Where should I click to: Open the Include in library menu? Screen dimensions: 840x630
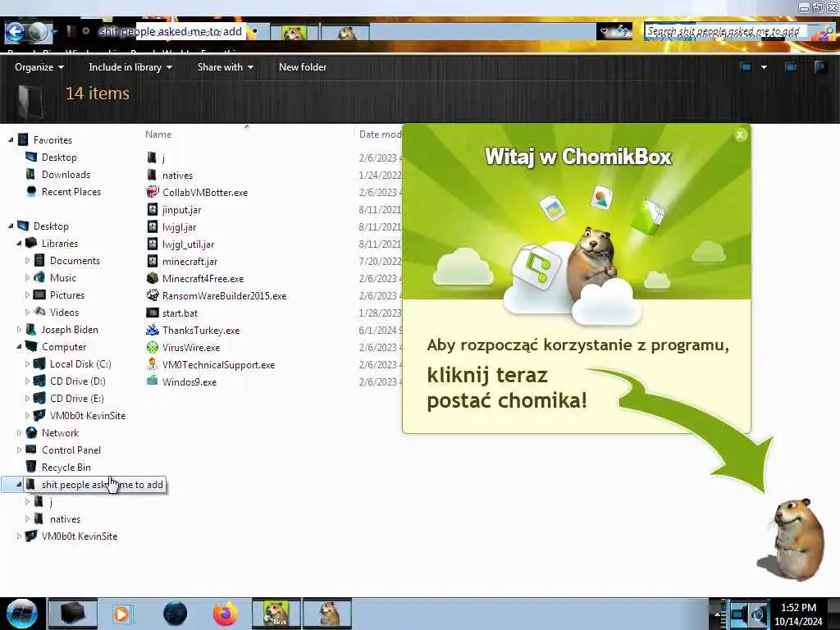[x=130, y=67]
